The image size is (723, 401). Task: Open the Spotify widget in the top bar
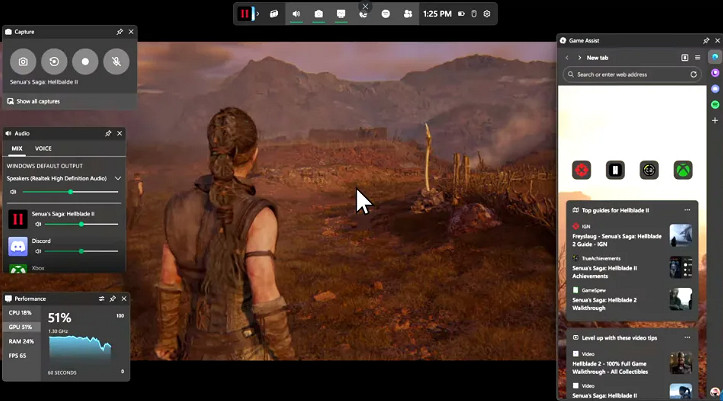[386, 14]
